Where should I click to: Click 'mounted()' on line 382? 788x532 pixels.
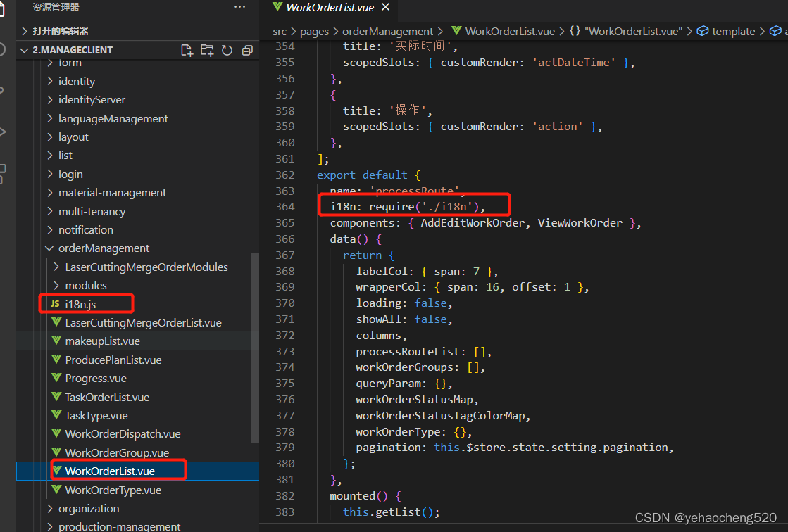359,496
